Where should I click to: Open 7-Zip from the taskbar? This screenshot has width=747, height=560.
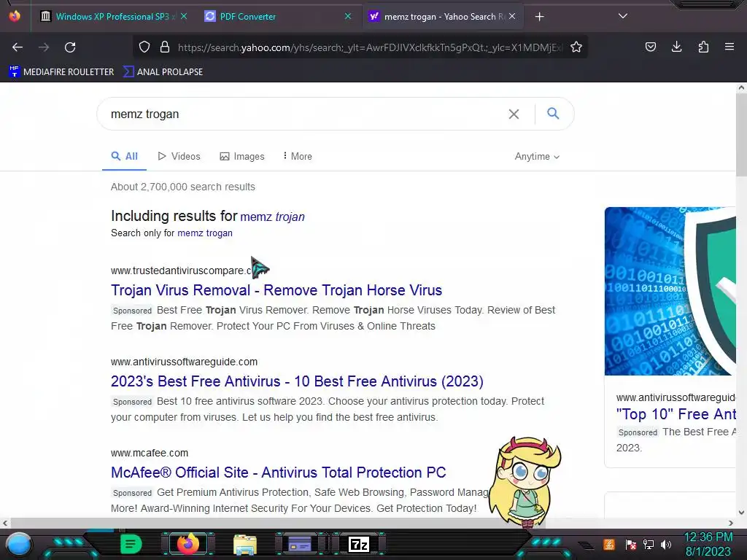pos(359,544)
